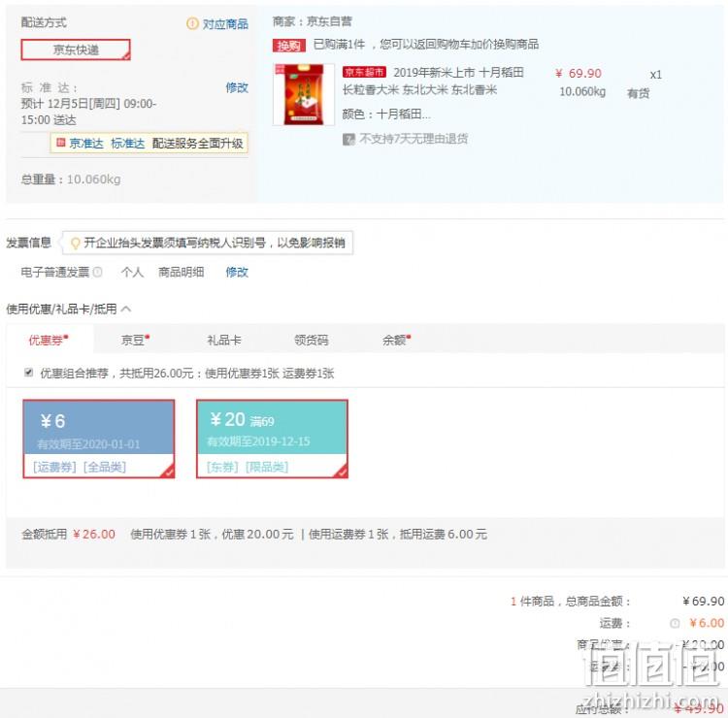The height and width of the screenshot is (718, 728).
Task: Click the 电子普通发票 label
Action: 54,272
